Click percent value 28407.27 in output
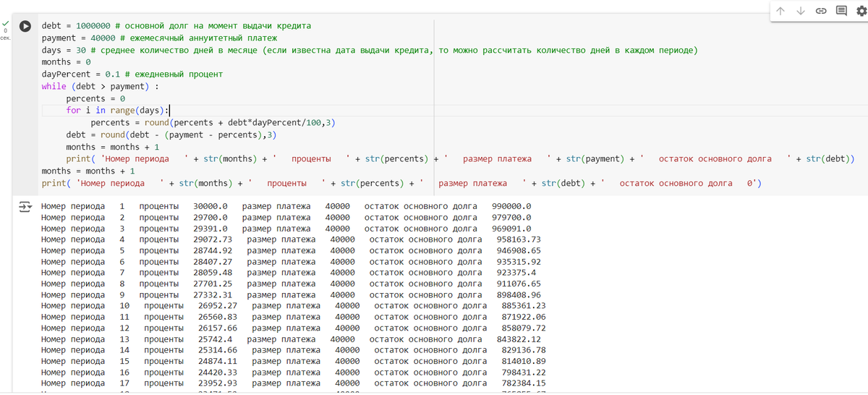Image resolution: width=868 pixels, height=395 pixels. pos(213,262)
